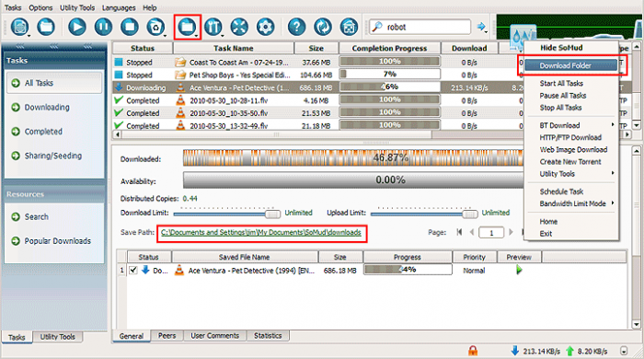
Task: Click the small icon at status bar right end
Action: [624, 351]
